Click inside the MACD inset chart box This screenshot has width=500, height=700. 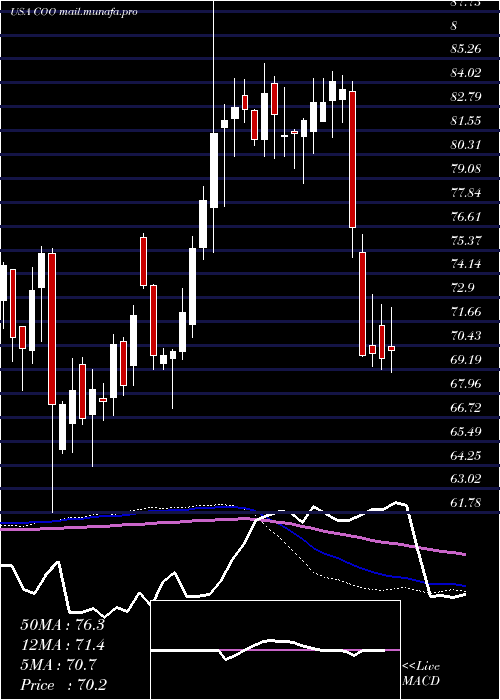[x=275, y=650]
